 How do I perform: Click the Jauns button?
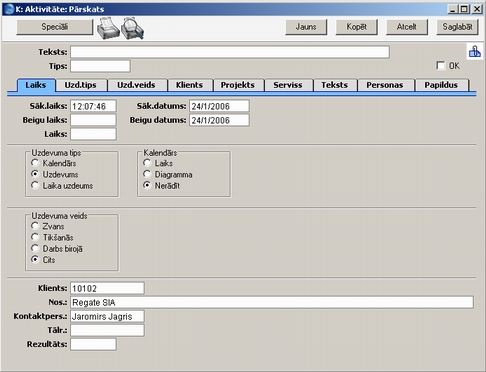[x=306, y=27]
